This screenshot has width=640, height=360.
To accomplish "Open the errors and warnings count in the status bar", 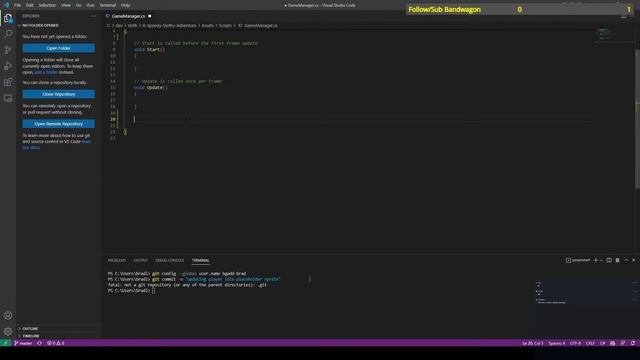I will 56,343.
